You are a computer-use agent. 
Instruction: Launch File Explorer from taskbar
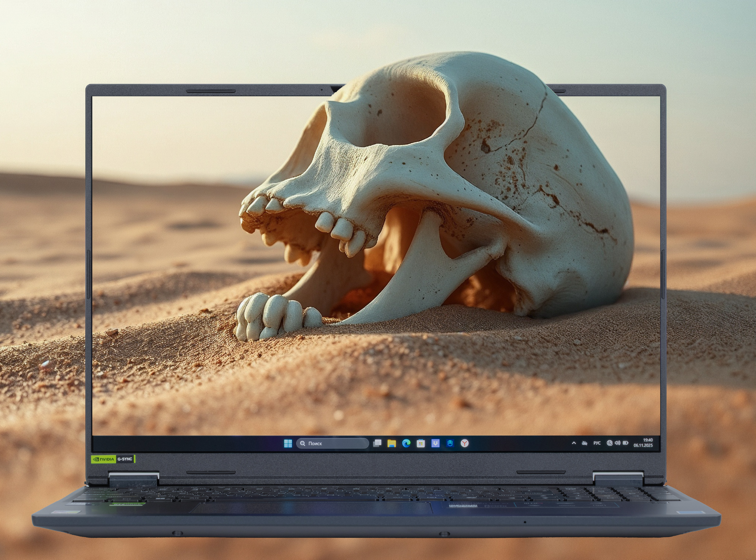[x=392, y=444]
